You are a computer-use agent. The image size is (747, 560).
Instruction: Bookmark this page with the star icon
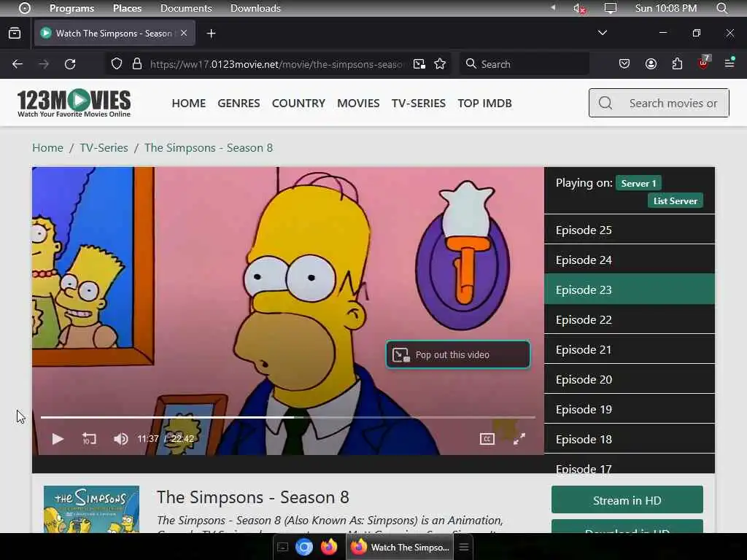440,64
